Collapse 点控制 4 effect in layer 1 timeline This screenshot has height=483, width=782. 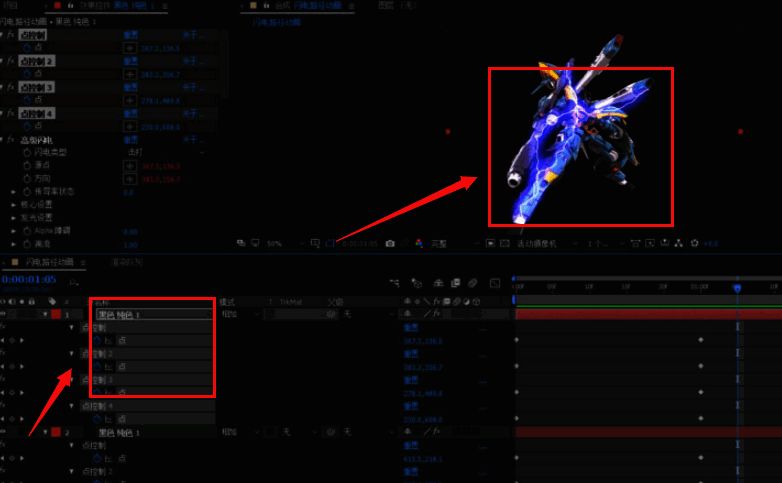[x=71, y=406]
